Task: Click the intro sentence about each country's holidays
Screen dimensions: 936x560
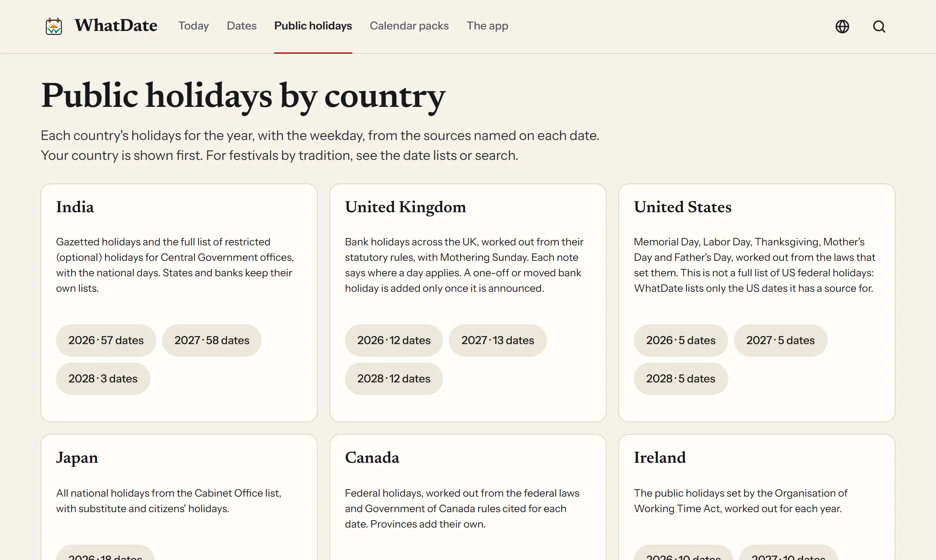Action: pos(320,136)
